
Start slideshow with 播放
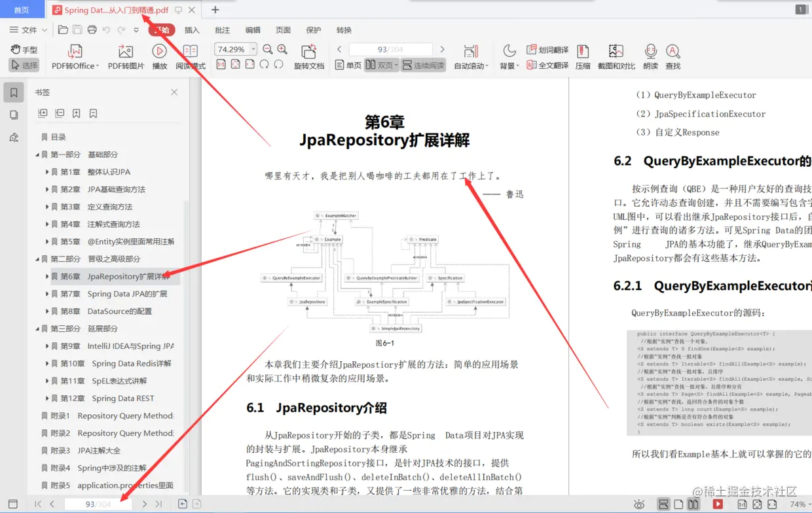click(159, 57)
